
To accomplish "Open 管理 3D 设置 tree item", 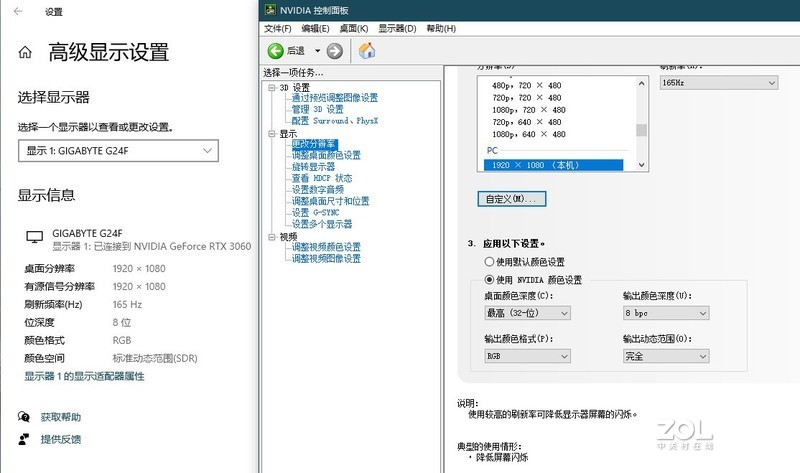I will [x=317, y=109].
